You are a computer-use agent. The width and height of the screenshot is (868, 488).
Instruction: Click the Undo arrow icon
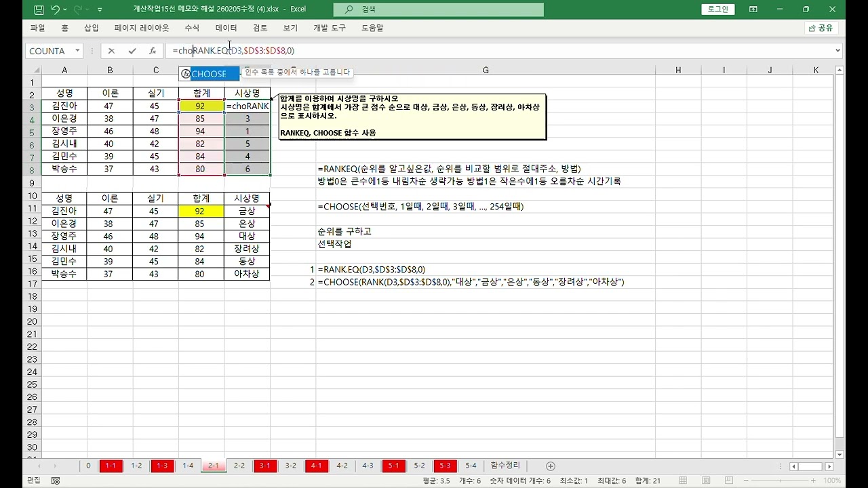55,9
